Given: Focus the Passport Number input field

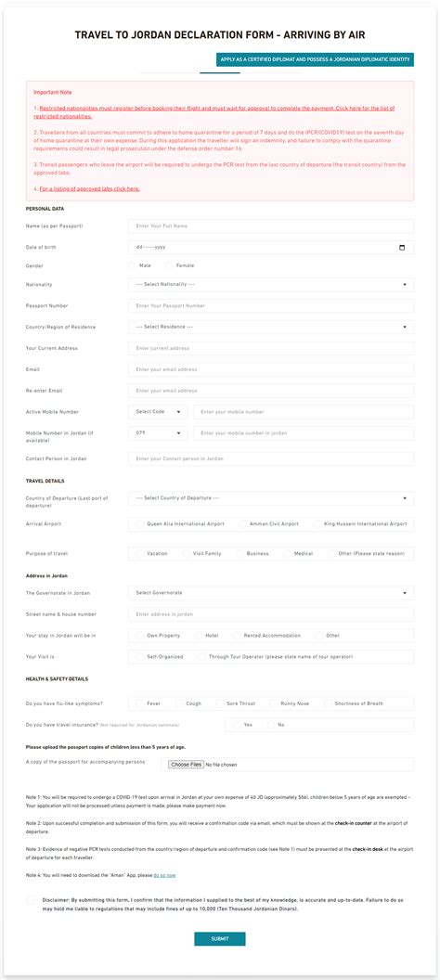Looking at the screenshot, I should tap(271, 305).
